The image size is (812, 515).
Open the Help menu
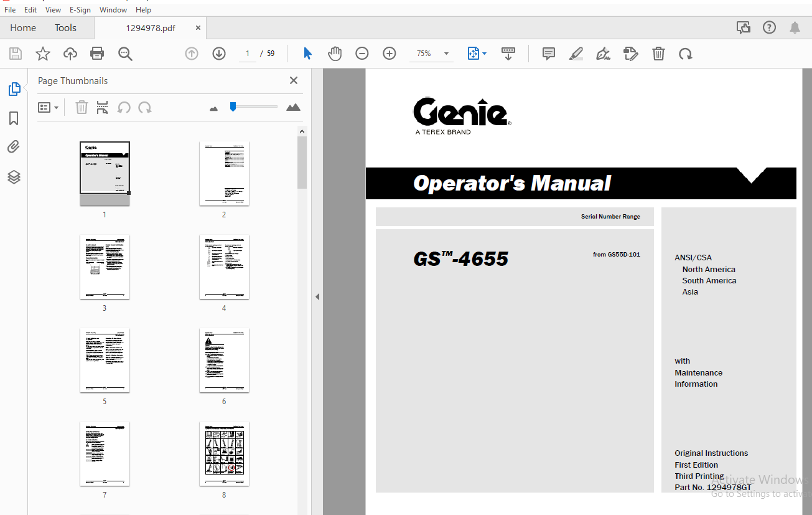tap(143, 10)
